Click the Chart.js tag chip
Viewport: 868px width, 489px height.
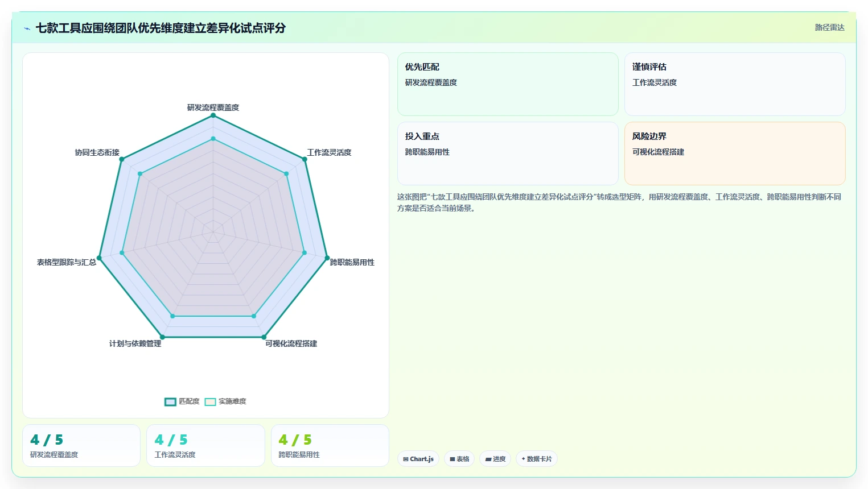point(418,459)
